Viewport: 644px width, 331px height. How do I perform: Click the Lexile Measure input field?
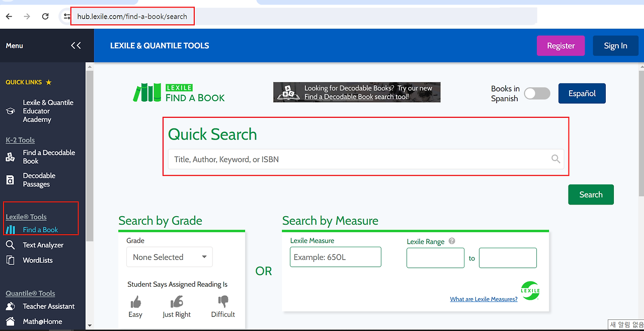[336, 257]
